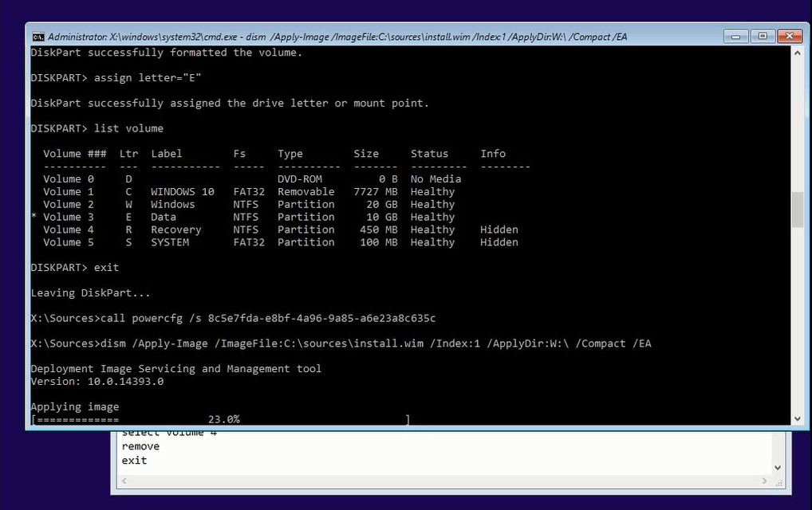Click the right arrow of the horizontal scrollbar
The height and width of the screenshot is (510, 812).
coord(764,481)
